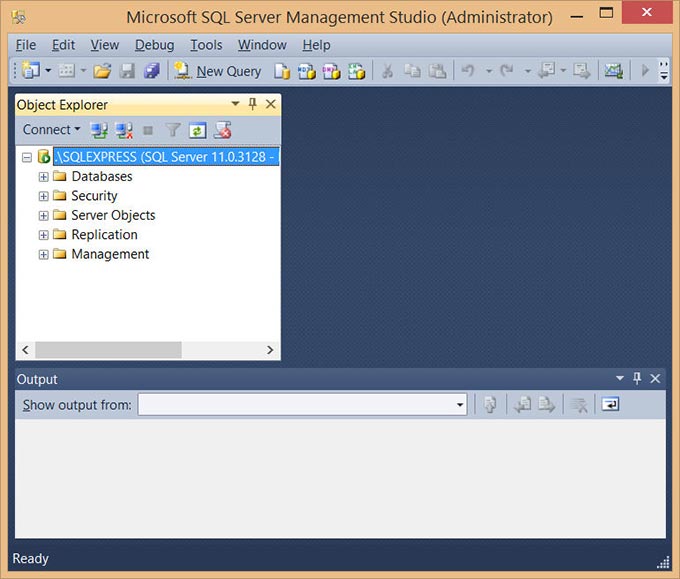Expand the Replication folder
The image size is (680, 579).
(43, 235)
